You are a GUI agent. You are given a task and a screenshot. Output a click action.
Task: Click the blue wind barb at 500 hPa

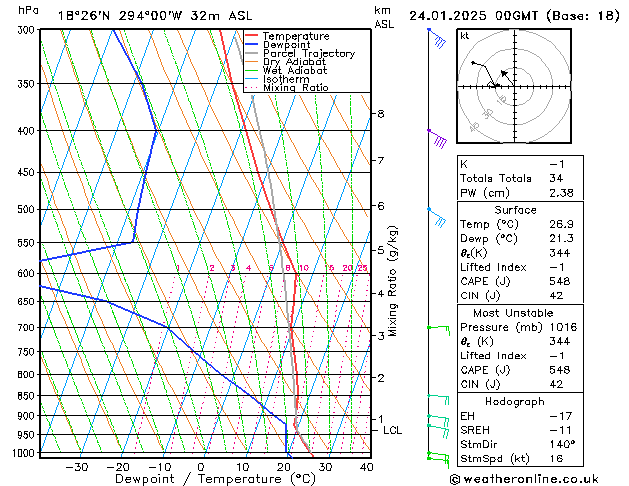(437, 217)
